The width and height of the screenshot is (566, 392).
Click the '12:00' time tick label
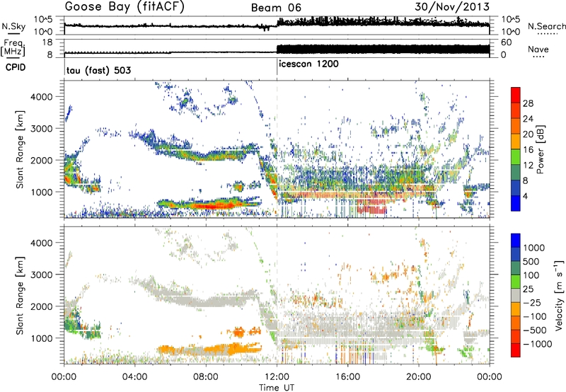pos(277,377)
